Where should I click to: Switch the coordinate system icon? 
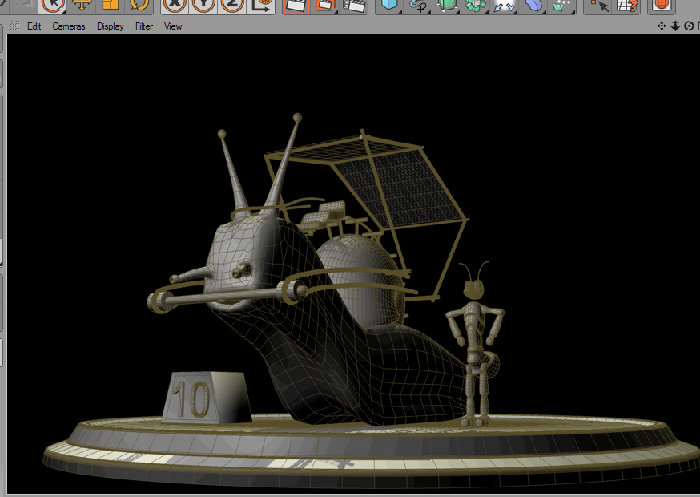(x=260, y=6)
